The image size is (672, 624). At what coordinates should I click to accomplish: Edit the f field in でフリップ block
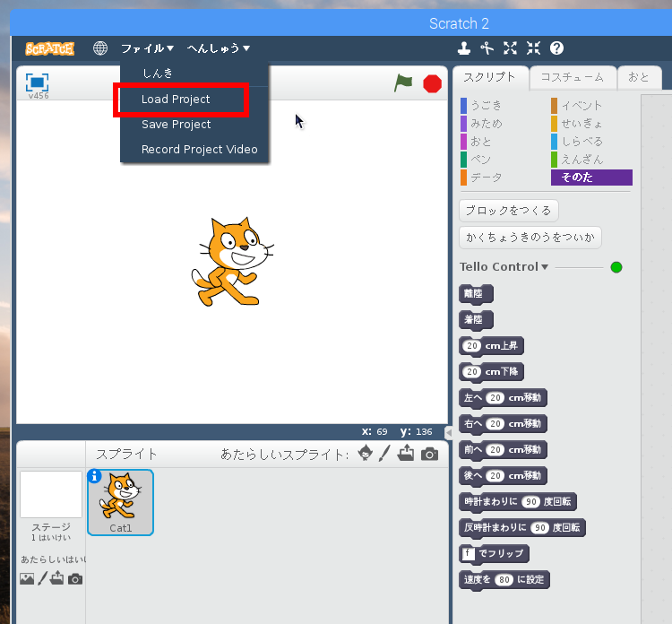pos(469,554)
